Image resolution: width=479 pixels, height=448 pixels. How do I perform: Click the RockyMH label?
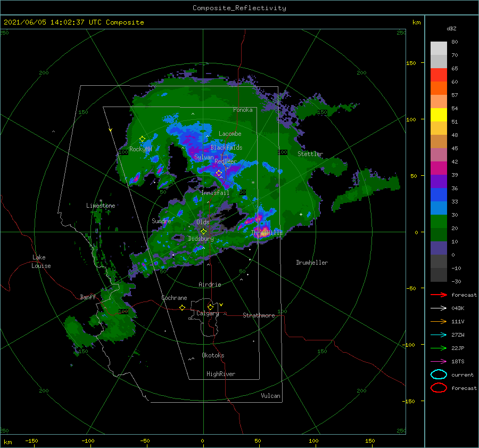141,149
